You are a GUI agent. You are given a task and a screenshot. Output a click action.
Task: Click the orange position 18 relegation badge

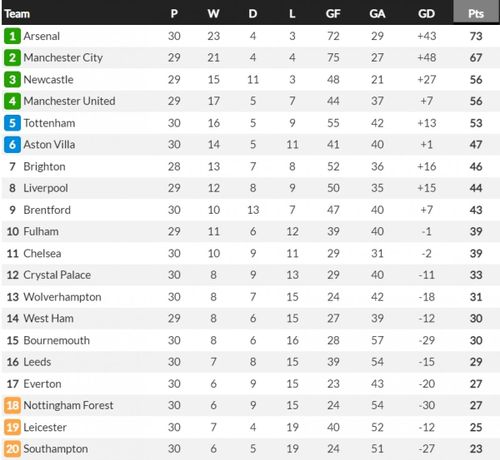point(12,405)
